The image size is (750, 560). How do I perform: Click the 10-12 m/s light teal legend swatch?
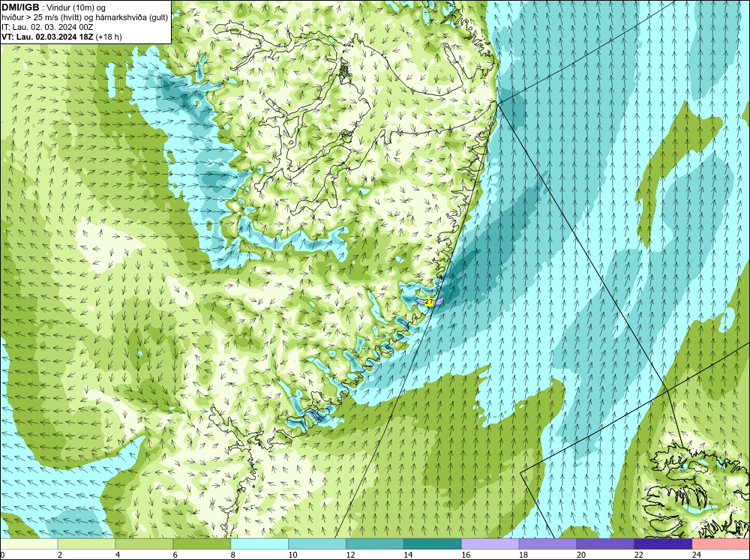point(317,544)
